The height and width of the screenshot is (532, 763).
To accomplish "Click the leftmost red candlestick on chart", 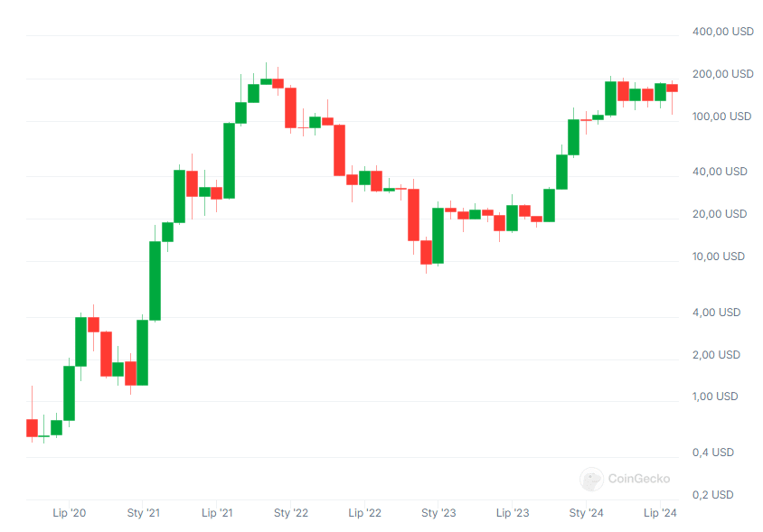I will coord(32,428).
